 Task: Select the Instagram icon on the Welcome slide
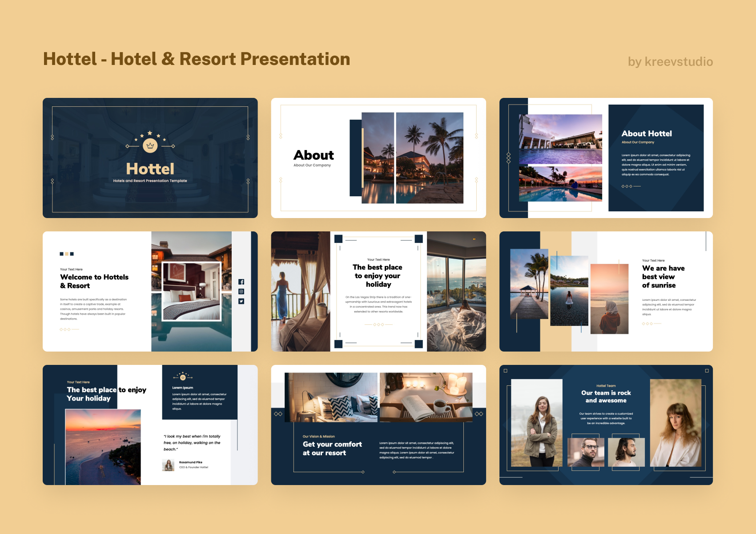pos(241,291)
